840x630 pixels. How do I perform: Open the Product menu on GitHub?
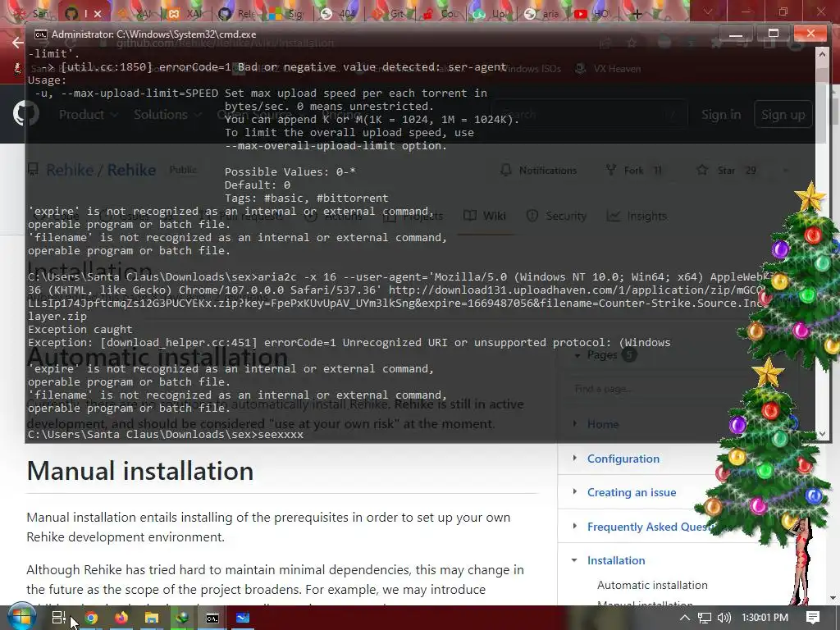coord(89,115)
